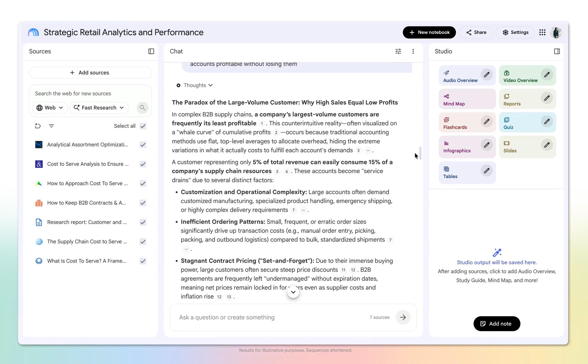588x364 pixels.
Task: Open citation 11 after price discounts
Action: coord(343,270)
